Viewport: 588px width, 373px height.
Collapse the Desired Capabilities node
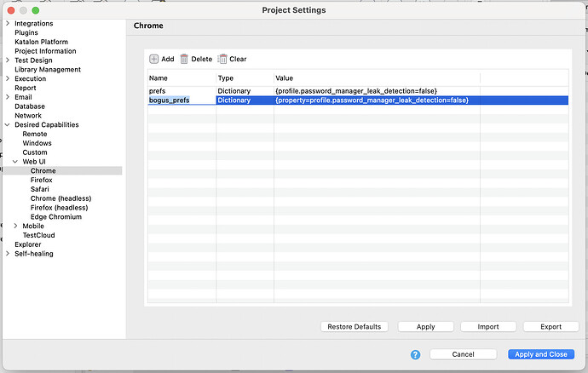click(x=8, y=124)
